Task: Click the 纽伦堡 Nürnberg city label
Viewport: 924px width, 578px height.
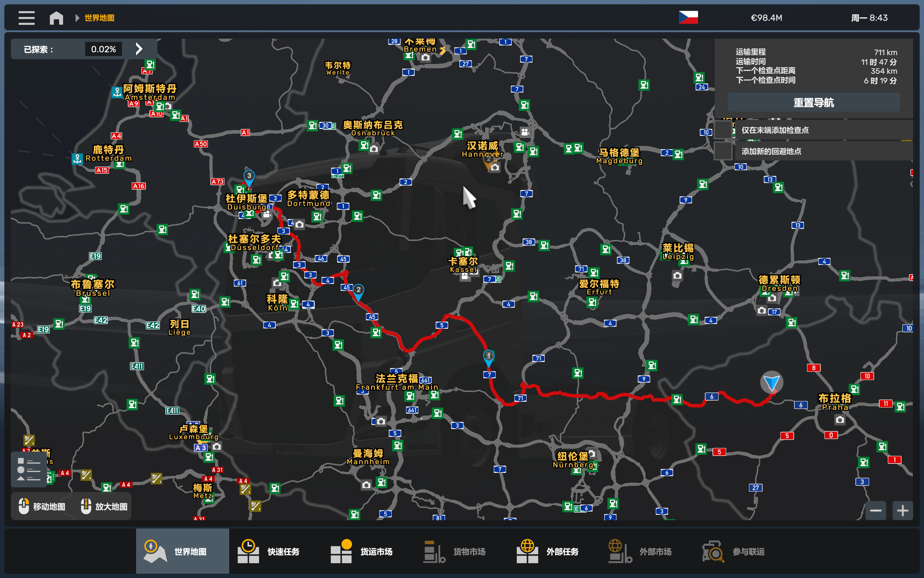Action: (573, 460)
